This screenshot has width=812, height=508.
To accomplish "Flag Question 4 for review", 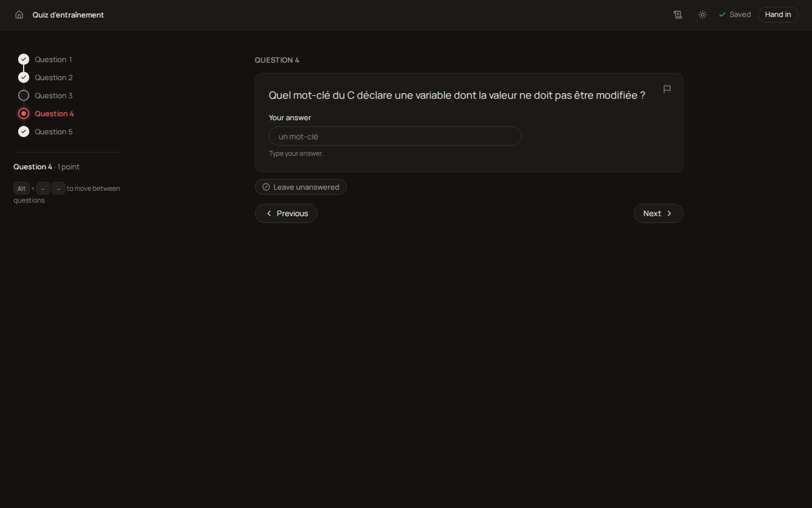I will tap(667, 89).
